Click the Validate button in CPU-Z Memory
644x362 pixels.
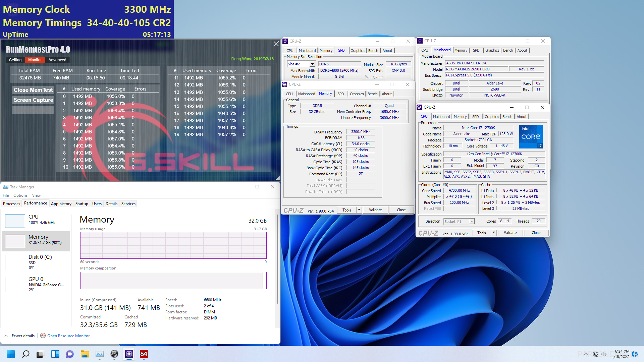click(375, 209)
